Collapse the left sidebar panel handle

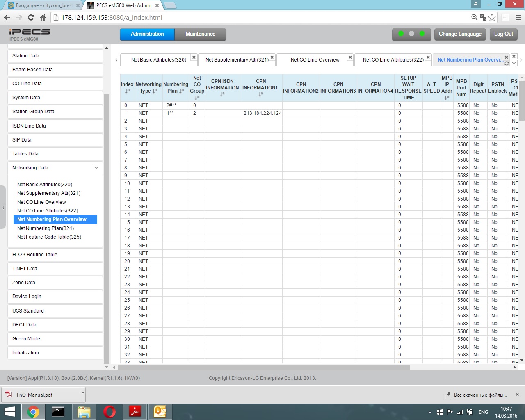point(3,208)
